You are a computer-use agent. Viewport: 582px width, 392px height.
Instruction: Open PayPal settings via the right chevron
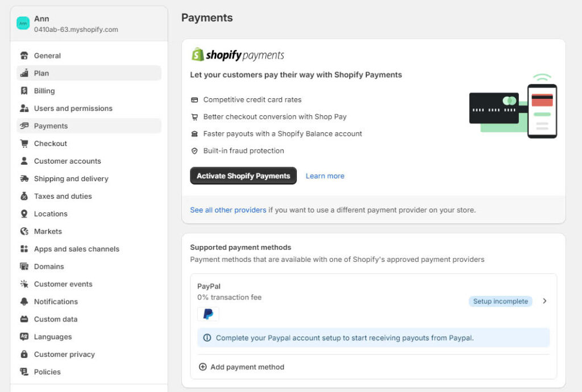pos(544,301)
